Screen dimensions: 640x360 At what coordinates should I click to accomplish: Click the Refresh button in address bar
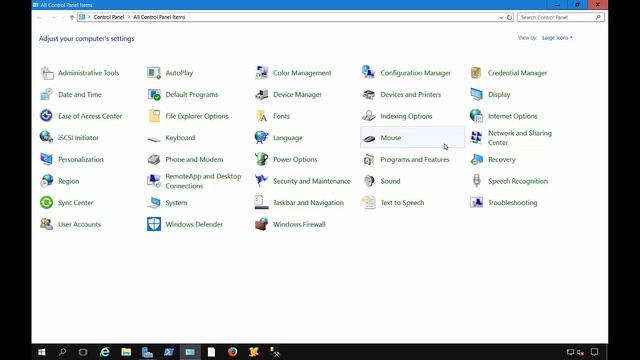509,17
